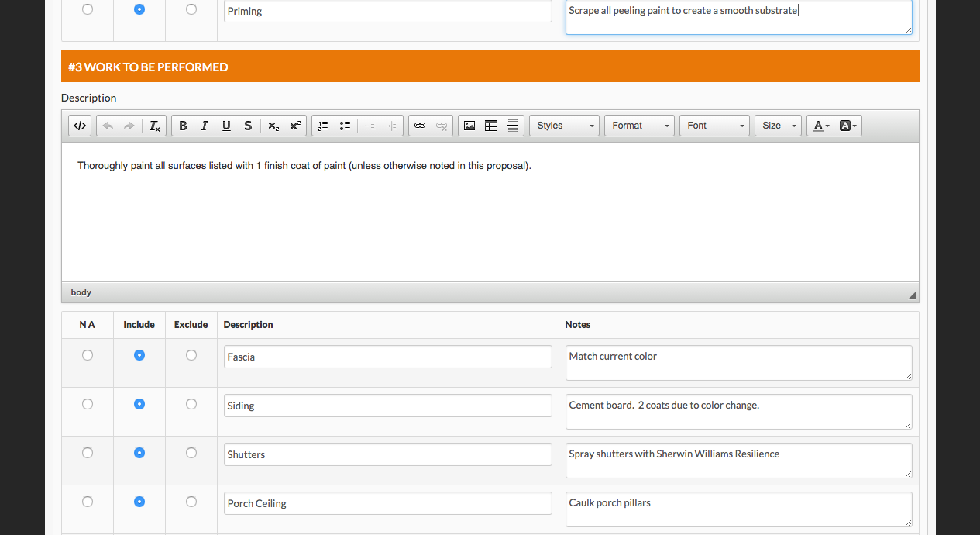Open the Font dropdown

pos(714,126)
